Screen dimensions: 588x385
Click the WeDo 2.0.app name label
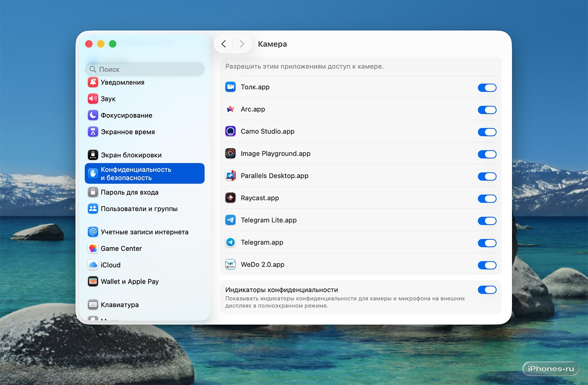pyautogui.click(x=263, y=265)
